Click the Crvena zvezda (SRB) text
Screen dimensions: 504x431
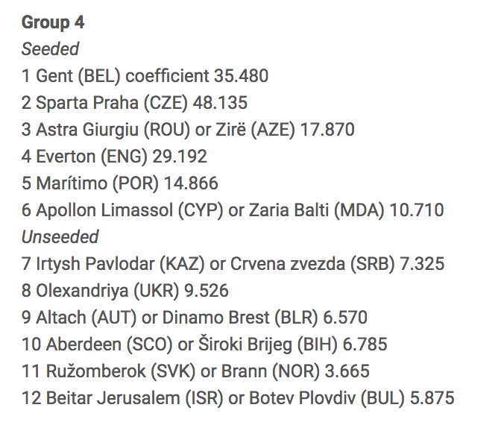coord(312,264)
